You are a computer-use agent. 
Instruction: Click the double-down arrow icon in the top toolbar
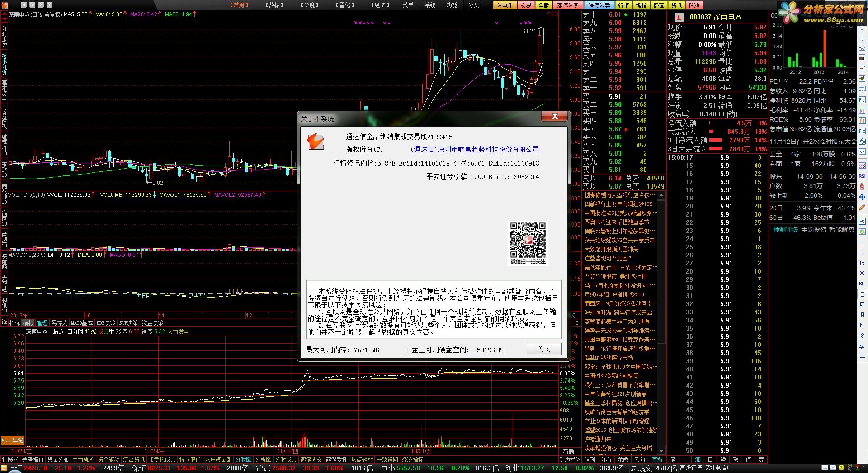click(50, 5)
